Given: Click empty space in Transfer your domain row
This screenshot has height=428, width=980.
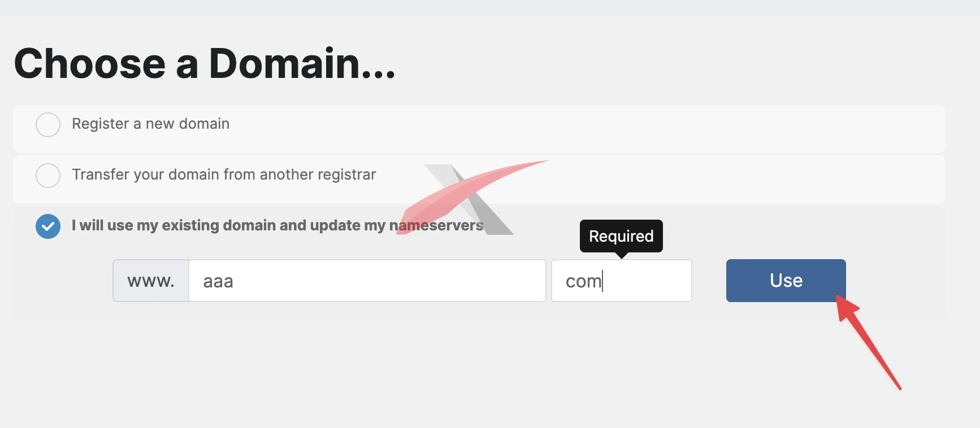Looking at the screenshot, I should click(735, 180).
